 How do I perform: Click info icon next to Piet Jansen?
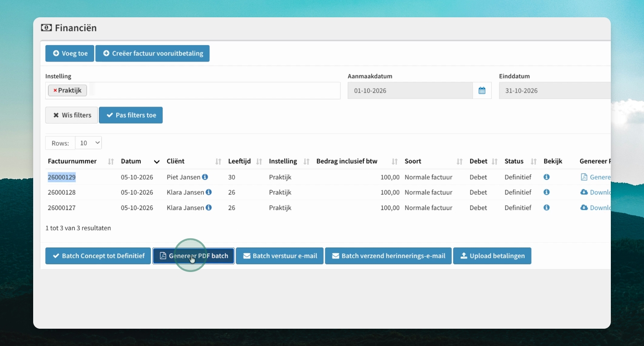tap(205, 177)
